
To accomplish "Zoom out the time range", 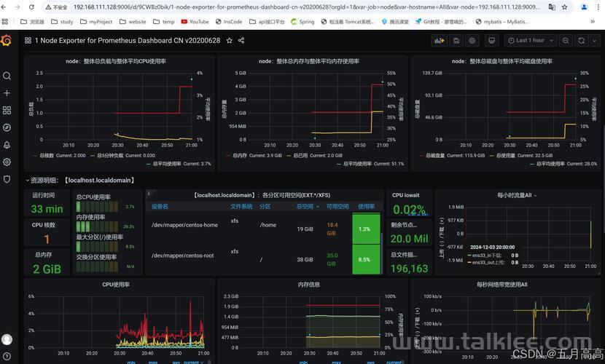I will click(566, 41).
